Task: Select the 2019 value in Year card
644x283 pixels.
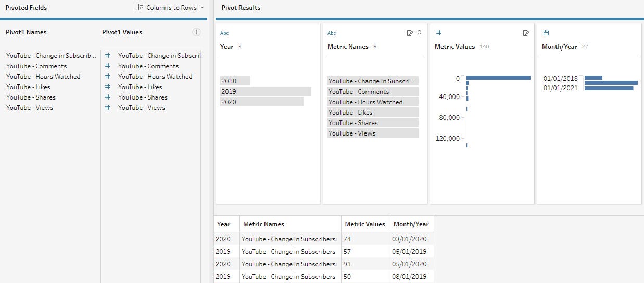Action: (265, 91)
